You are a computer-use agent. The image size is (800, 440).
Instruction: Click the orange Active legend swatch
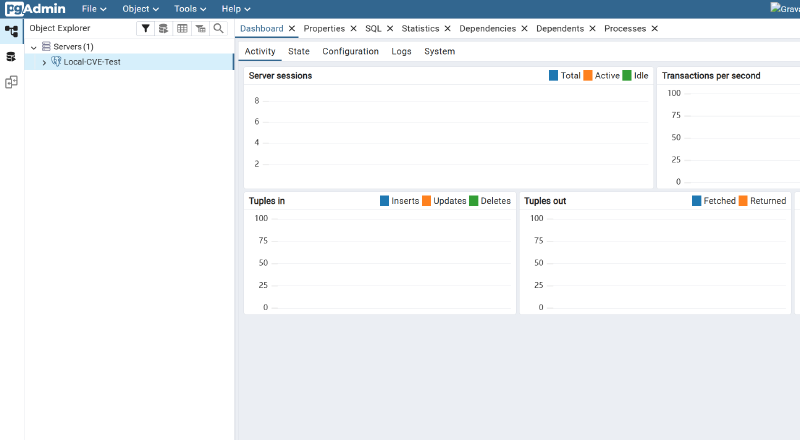click(588, 76)
